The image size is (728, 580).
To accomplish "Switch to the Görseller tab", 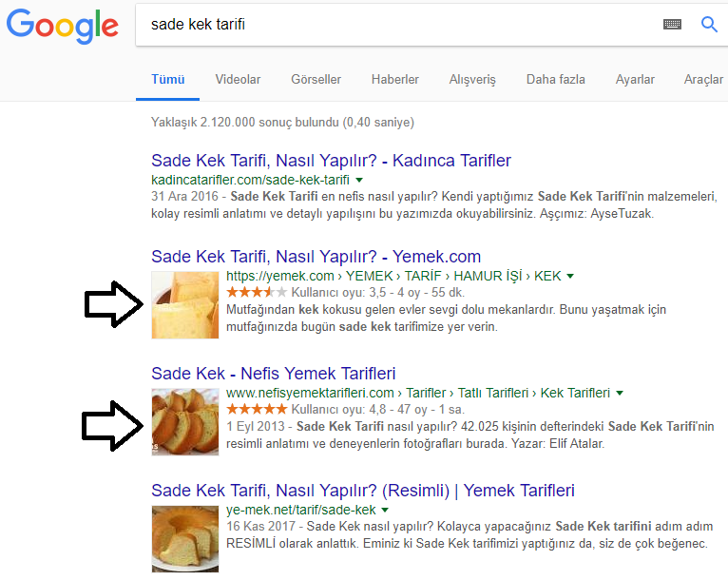I will 316,80.
